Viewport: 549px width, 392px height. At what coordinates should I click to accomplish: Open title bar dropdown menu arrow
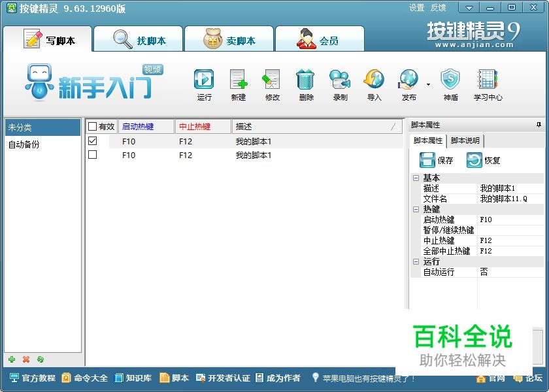click(469, 7)
